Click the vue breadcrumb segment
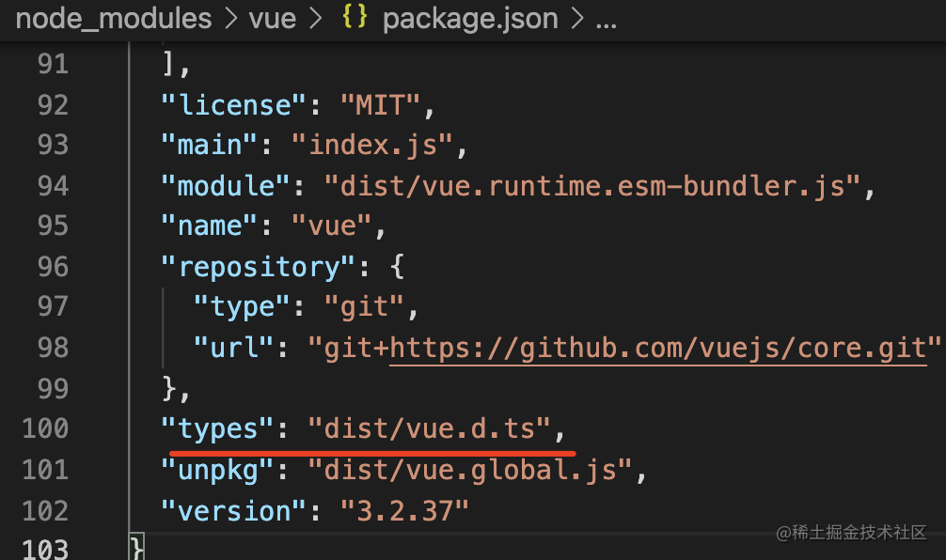 pyautogui.click(x=272, y=19)
